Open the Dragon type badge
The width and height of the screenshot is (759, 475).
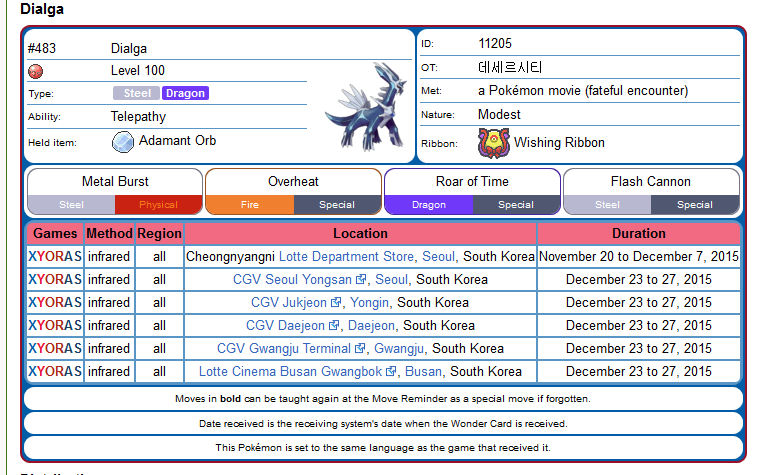[x=185, y=93]
